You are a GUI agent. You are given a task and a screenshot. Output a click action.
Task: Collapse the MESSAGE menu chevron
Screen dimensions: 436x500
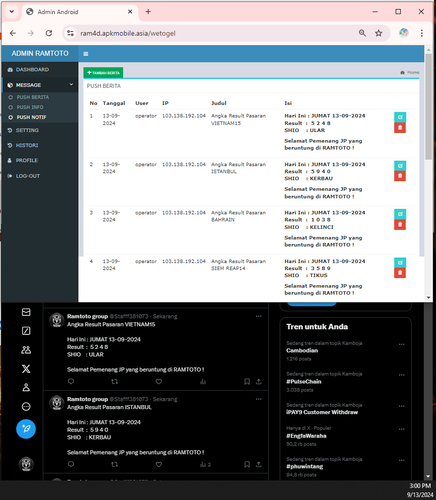(x=71, y=85)
